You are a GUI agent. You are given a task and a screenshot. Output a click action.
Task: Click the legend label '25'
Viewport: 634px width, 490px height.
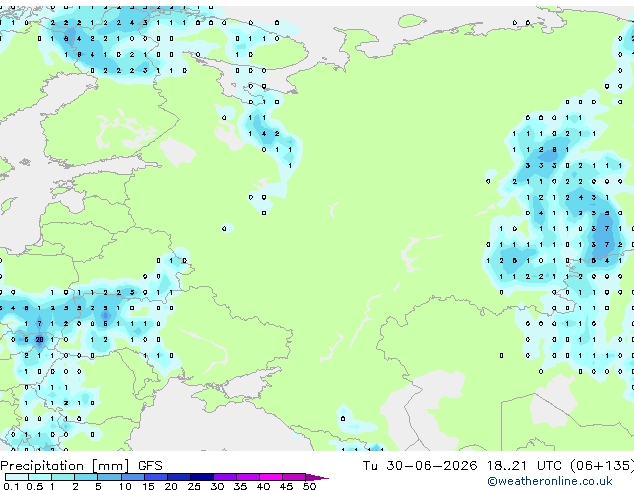point(194,486)
